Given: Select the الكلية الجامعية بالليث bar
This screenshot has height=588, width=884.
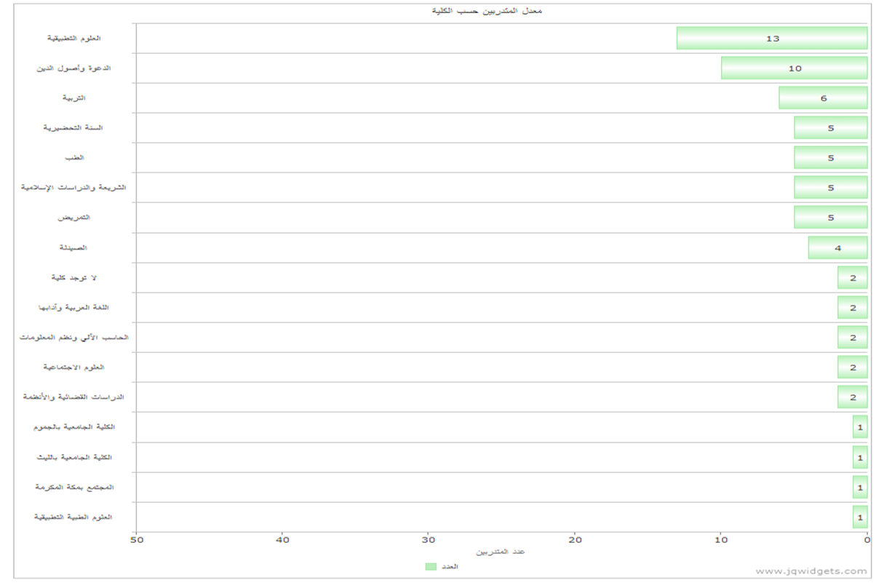Looking at the screenshot, I should coord(860,457).
